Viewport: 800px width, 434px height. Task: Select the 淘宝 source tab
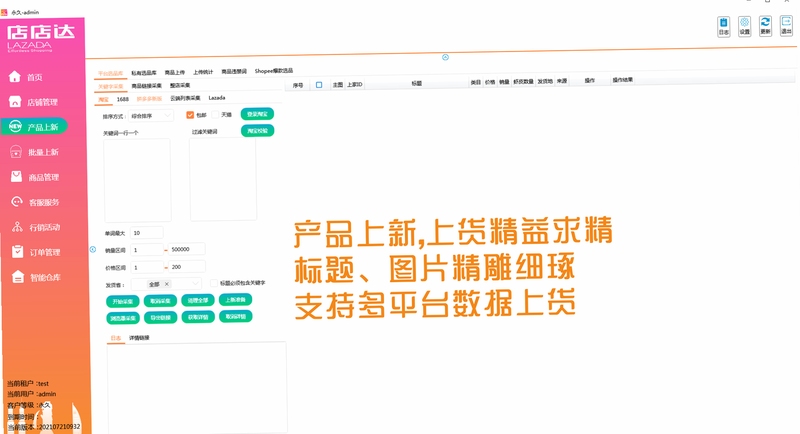(104, 99)
